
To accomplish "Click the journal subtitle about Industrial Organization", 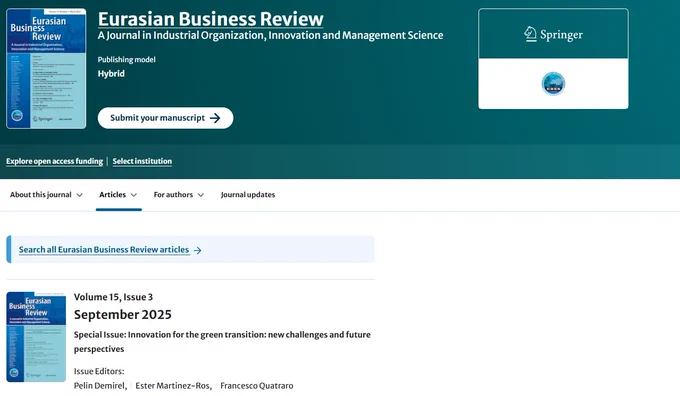I will click(270, 35).
